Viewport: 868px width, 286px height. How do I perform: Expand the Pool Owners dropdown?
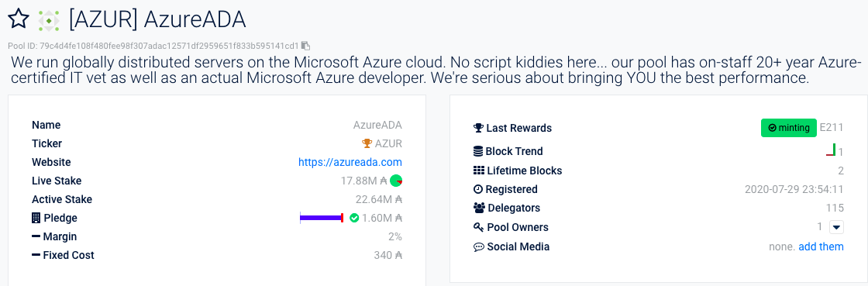pyautogui.click(x=836, y=227)
